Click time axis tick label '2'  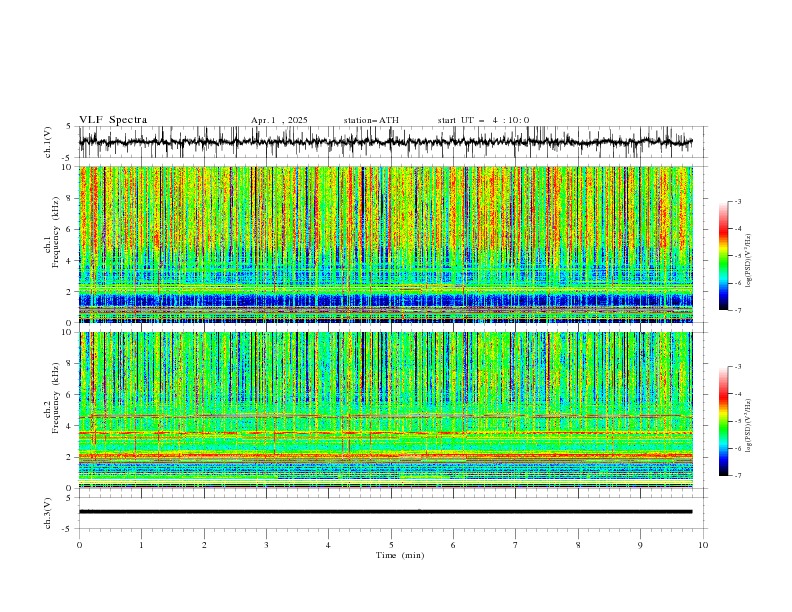204,545
